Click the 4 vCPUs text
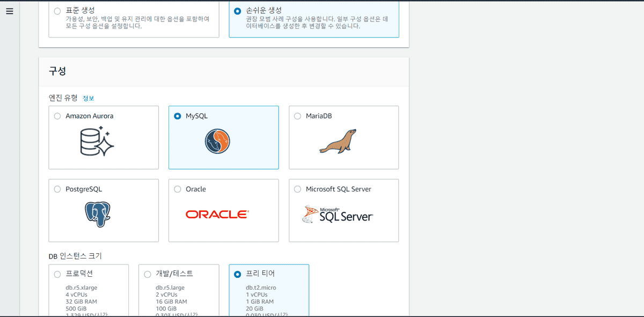 pyautogui.click(x=77, y=294)
